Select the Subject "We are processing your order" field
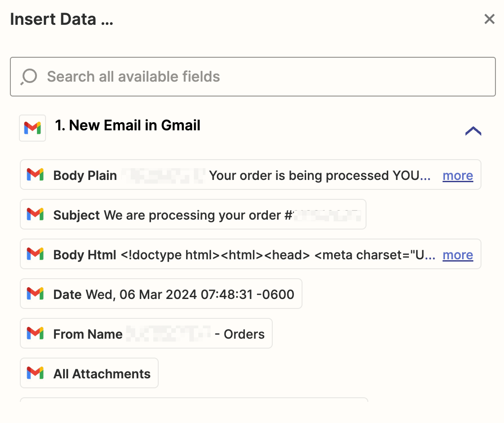The image size is (504, 423). 194,215
